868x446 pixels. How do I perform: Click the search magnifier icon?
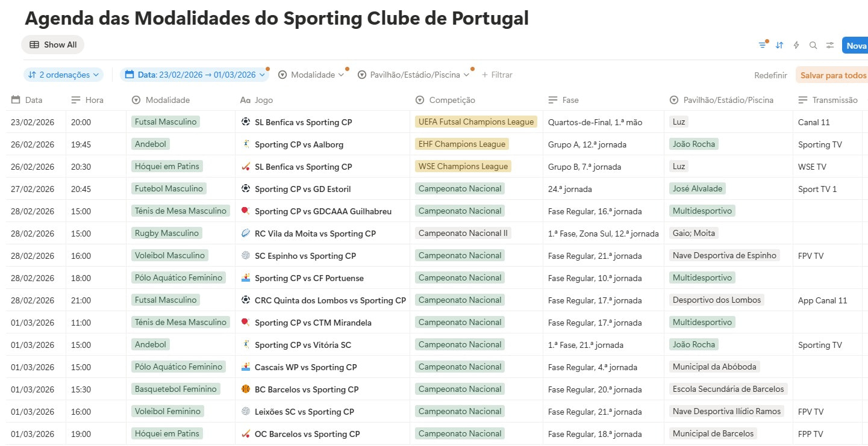(x=813, y=45)
